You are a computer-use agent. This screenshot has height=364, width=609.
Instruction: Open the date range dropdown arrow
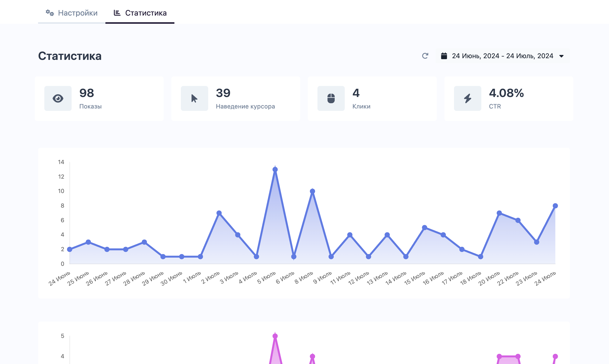(x=561, y=56)
